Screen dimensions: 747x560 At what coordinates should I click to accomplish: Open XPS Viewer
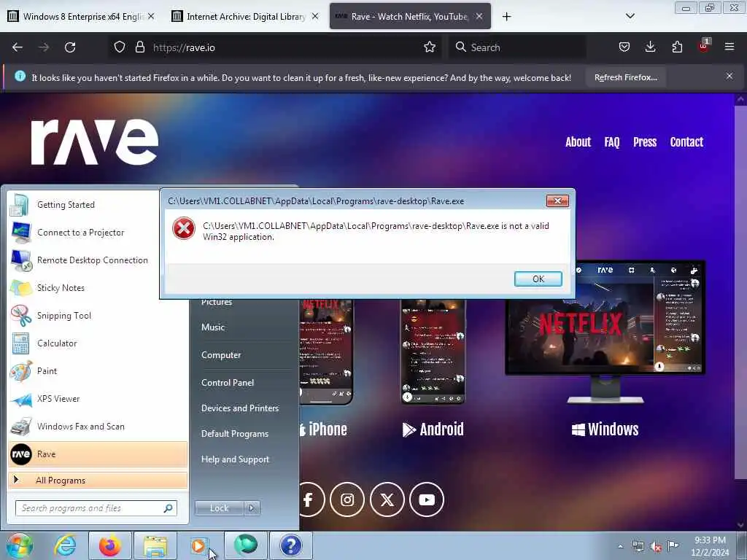click(x=98, y=399)
